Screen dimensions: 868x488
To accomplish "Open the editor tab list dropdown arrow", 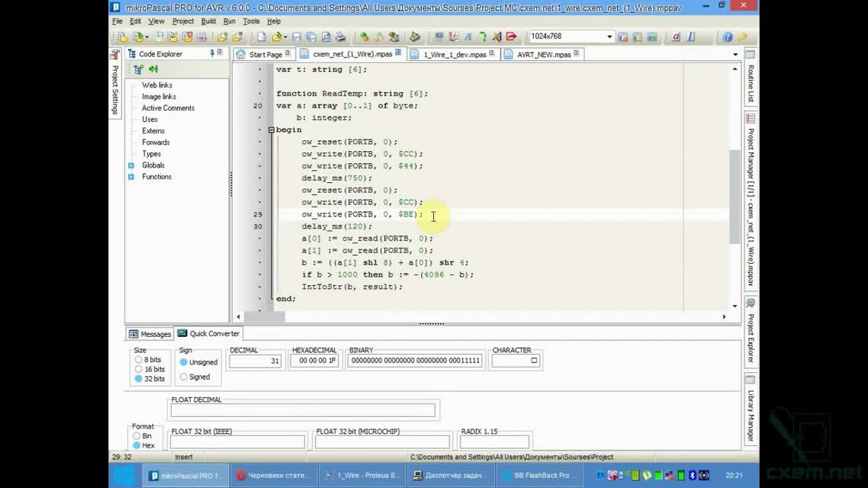I will point(735,55).
